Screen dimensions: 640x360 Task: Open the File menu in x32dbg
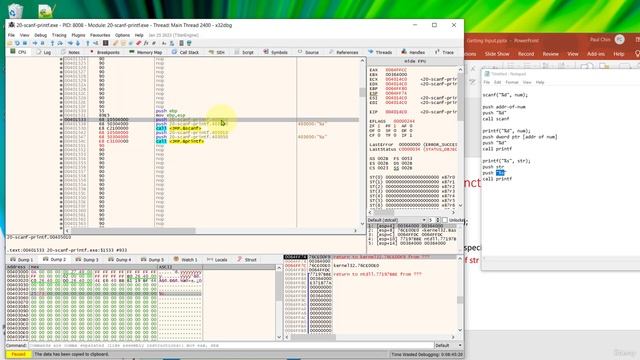[11, 35]
